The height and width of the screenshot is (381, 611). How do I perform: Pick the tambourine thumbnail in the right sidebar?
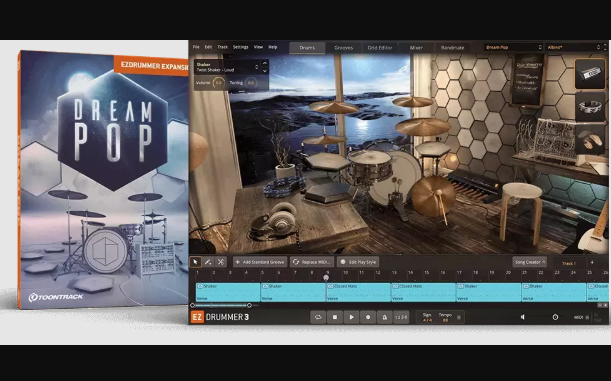point(590,106)
